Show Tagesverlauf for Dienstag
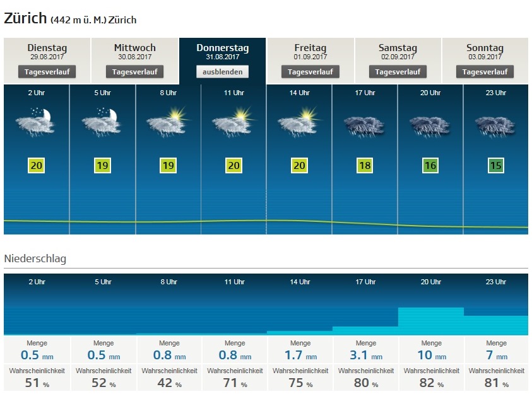Viewport: 532px width, 399px height. pos(47,72)
